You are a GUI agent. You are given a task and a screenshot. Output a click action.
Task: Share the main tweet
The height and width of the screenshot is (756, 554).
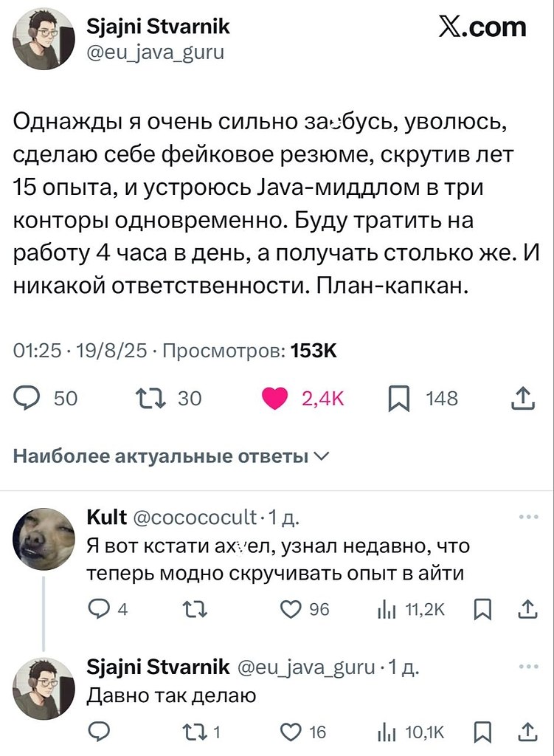(523, 399)
